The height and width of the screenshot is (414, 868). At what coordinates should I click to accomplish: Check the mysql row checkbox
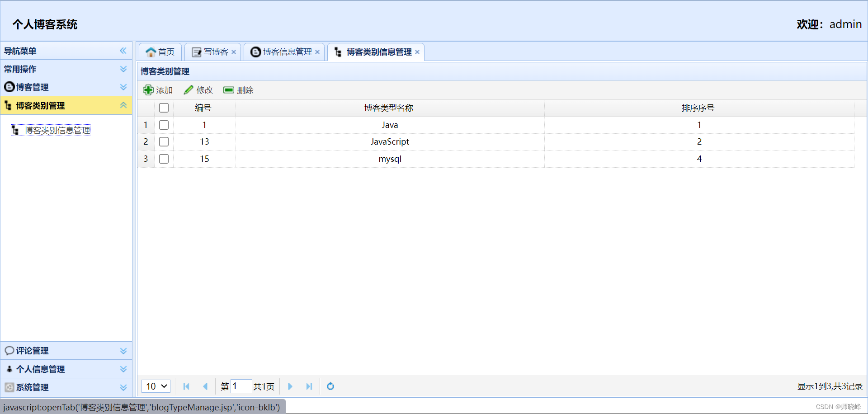click(x=164, y=159)
